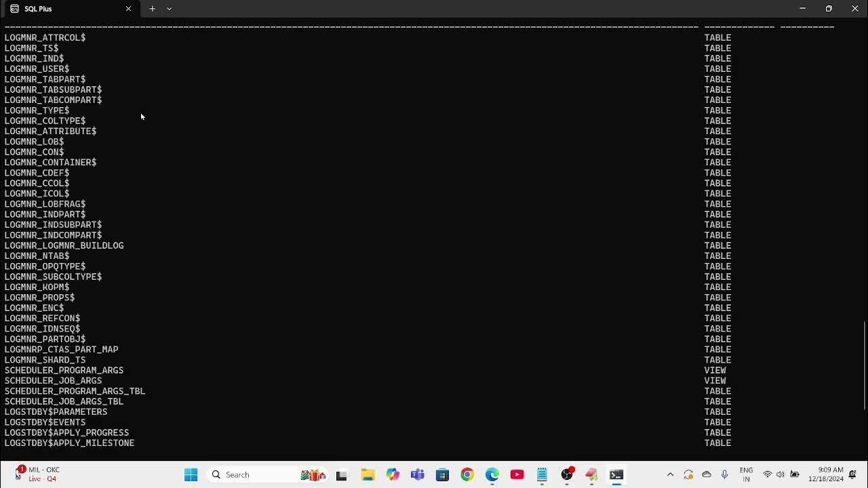The image size is (868, 488).
Task: Click LOGMNR_LOBFRAG$ row text
Action: (45, 204)
